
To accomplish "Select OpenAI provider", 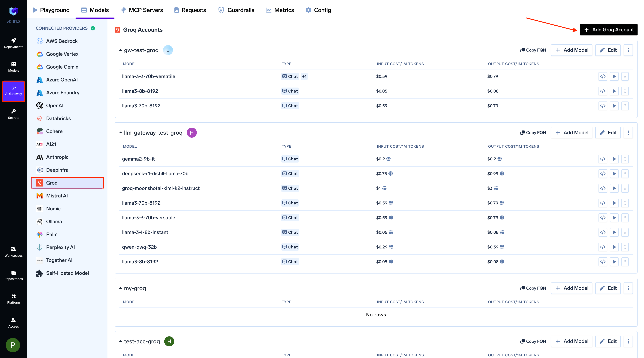I will 67,106.
